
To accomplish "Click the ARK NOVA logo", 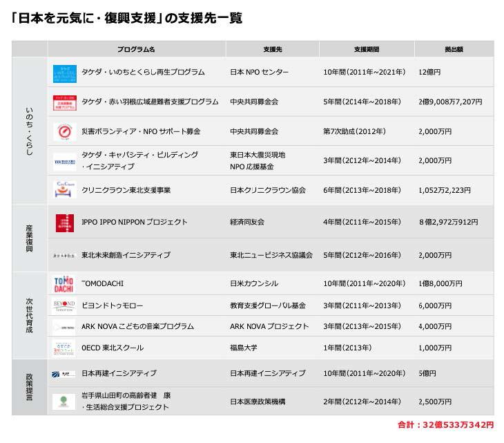I will (64, 328).
